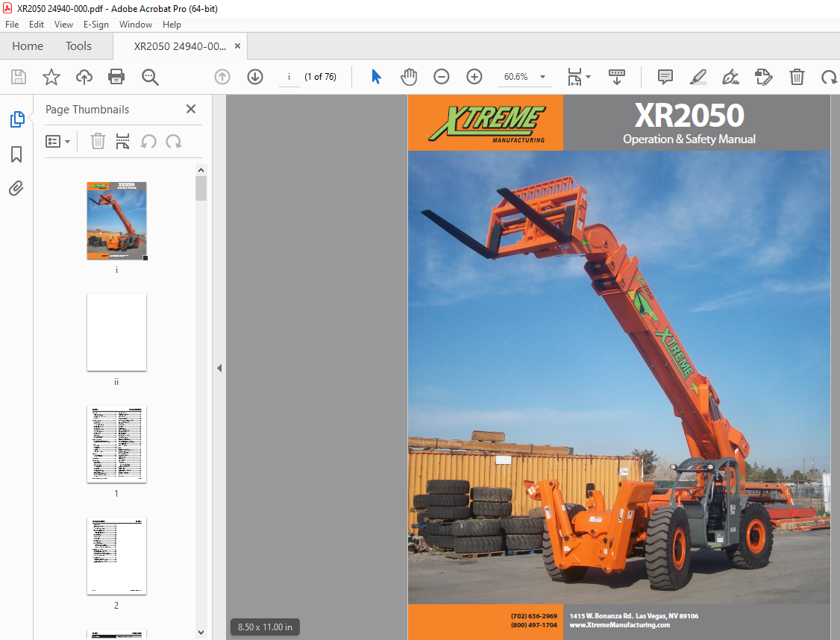Screen dimensions: 840x640
Task: Activate the Selection arrow tool
Action: coord(377,77)
